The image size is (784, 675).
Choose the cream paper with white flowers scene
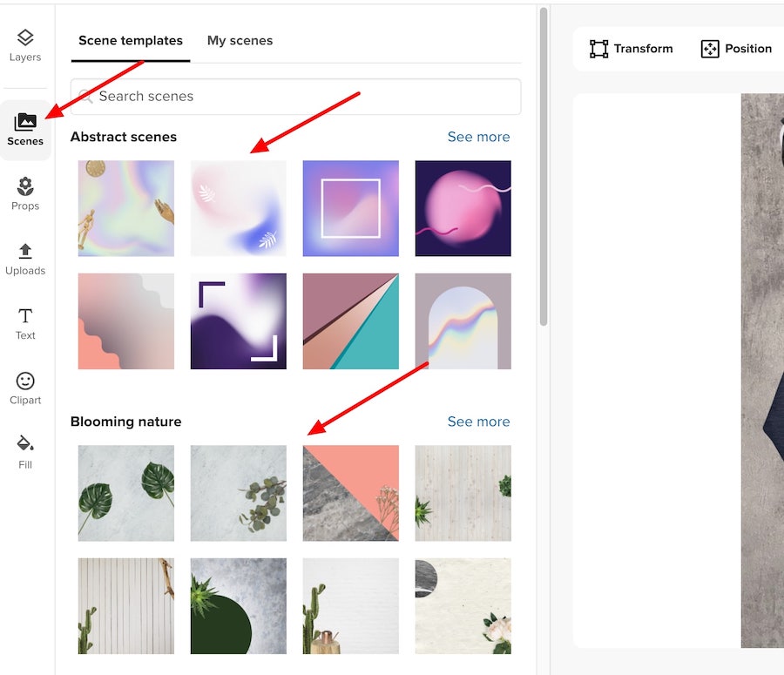463,606
